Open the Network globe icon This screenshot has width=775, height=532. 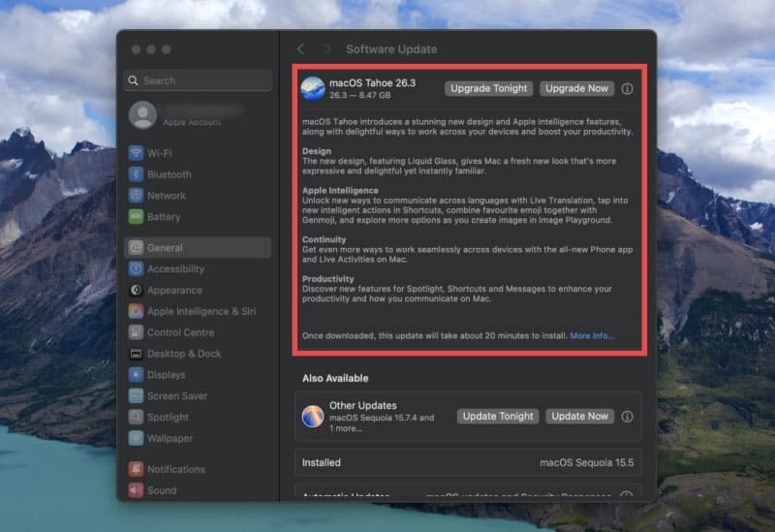136,196
